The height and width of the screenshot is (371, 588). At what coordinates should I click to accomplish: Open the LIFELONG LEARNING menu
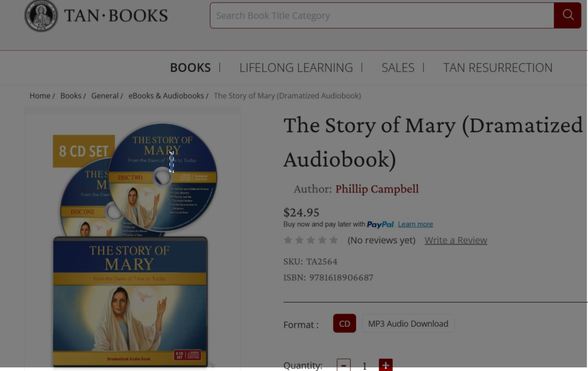click(296, 68)
